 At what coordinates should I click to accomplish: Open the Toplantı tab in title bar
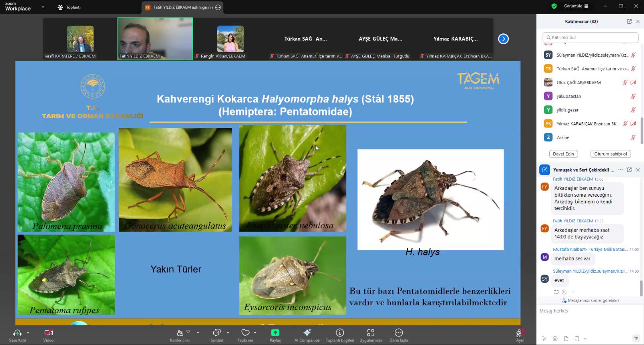69,7
